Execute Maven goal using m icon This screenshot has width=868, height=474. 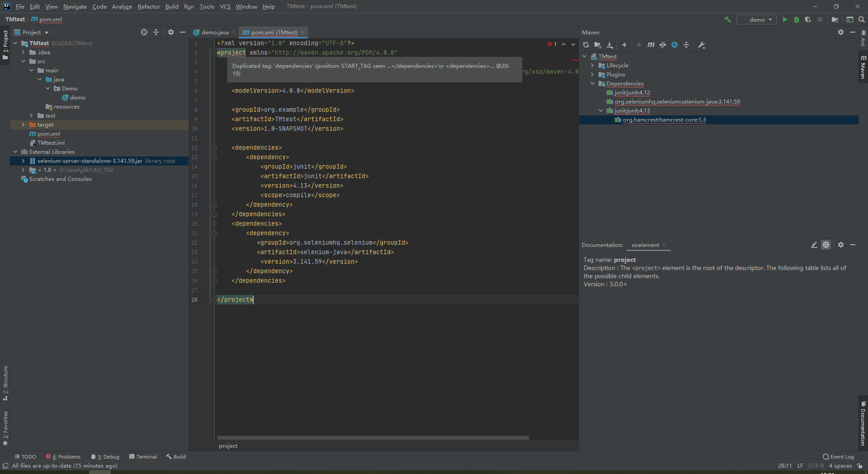[651, 45]
